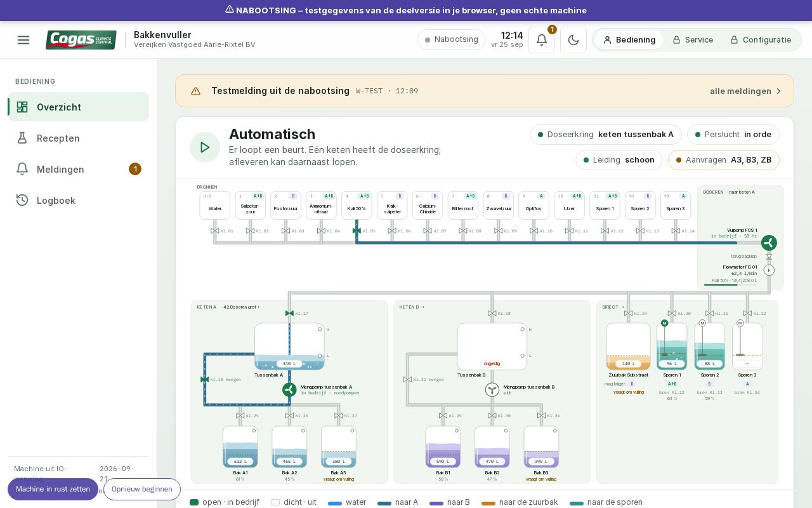The height and width of the screenshot is (508, 812).
Task: Click the Mengpomp tussenbak A pump icon
Action: pyautogui.click(x=289, y=390)
